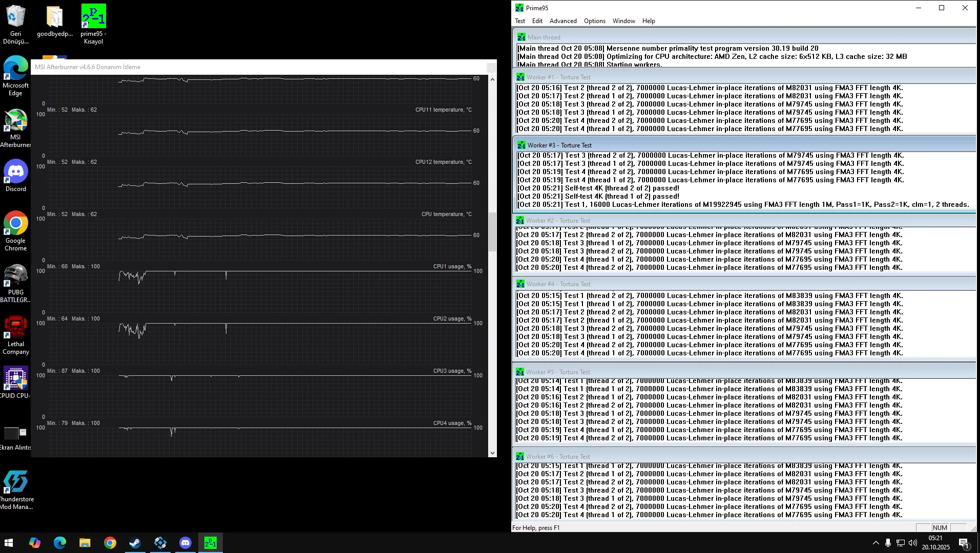This screenshot has height=553, width=980.
Task: Click the Prime95 title bar icon
Action: (x=519, y=8)
